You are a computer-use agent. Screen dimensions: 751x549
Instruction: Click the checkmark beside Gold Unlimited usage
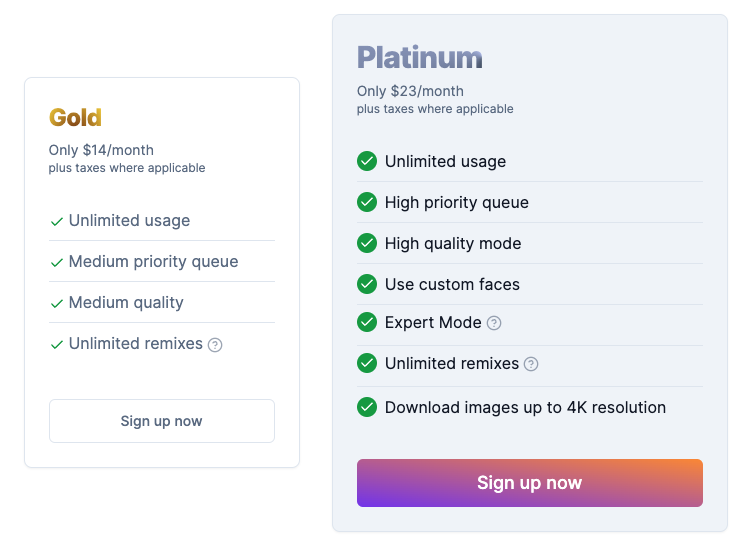(x=57, y=221)
